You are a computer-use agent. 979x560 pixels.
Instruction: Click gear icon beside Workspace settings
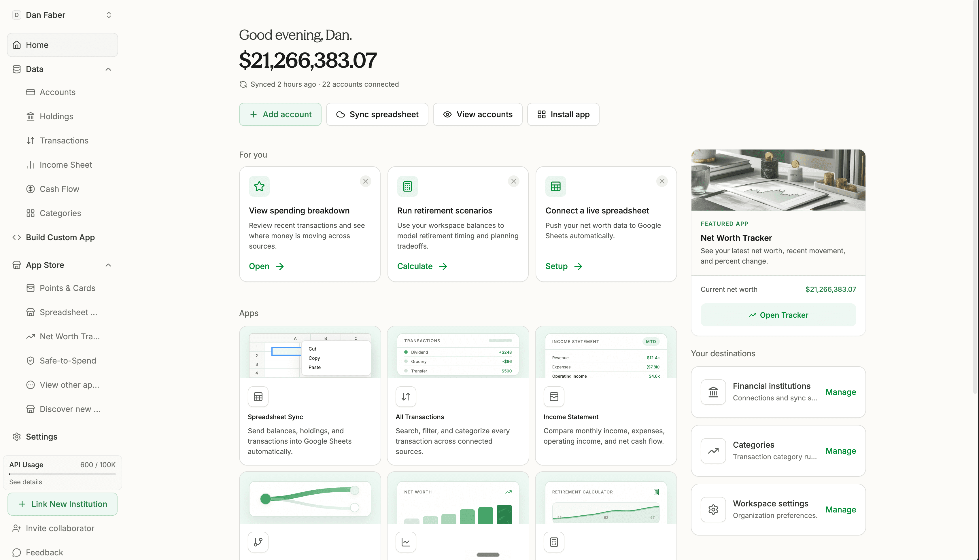[x=713, y=510]
